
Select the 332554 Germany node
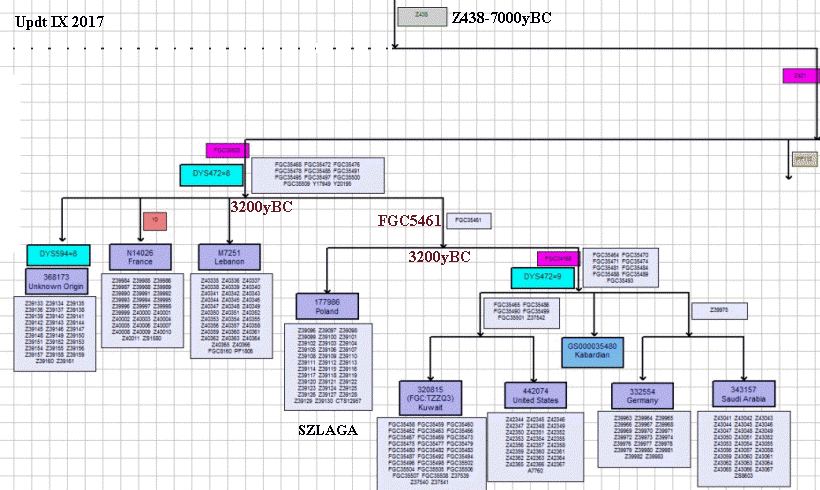pos(641,395)
